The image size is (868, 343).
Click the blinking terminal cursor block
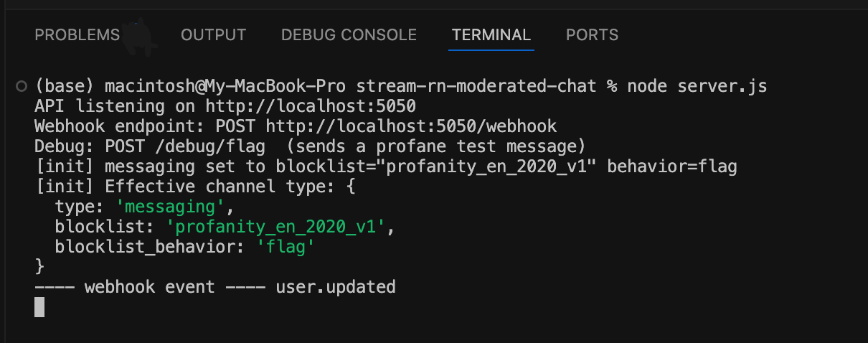pyautogui.click(x=39, y=307)
